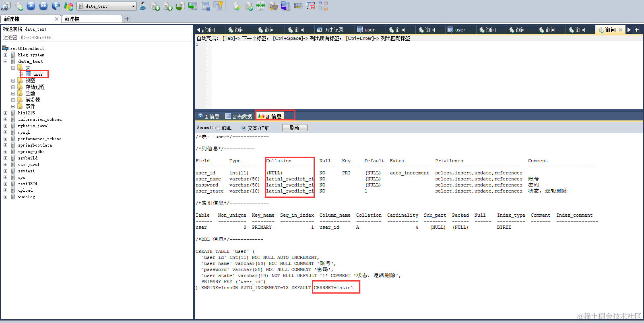Open the schema designer icon
This screenshot has height=323, width=644.
pyautogui.click(x=323, y=6)
